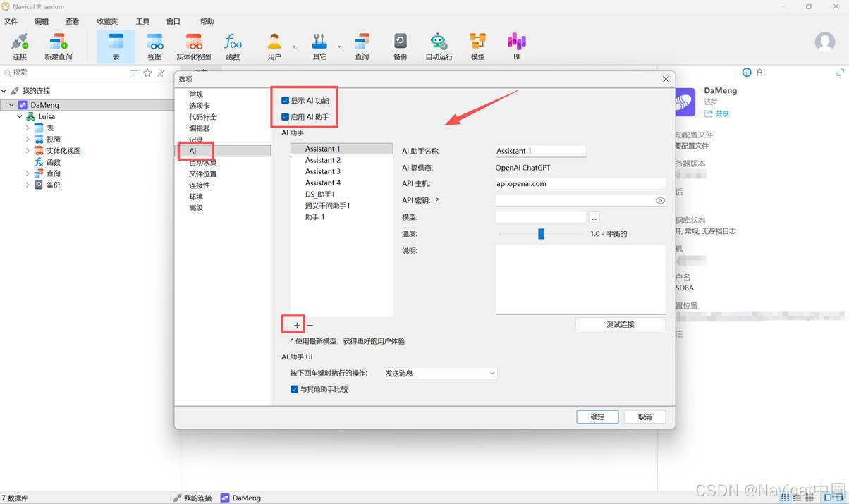Click the 其它 tools toolbar icon
Image resolution: width=849 pixels, height=504 pixels.
point(319,47)
